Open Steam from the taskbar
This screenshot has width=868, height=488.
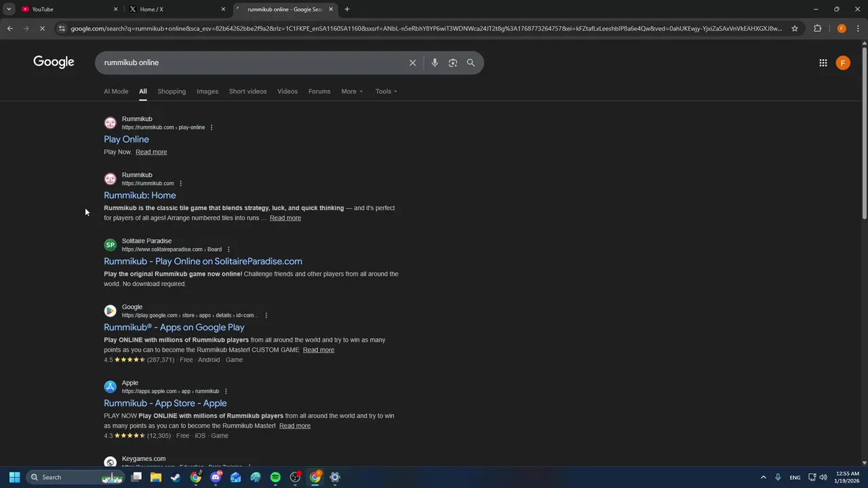(x=176, y=477)
